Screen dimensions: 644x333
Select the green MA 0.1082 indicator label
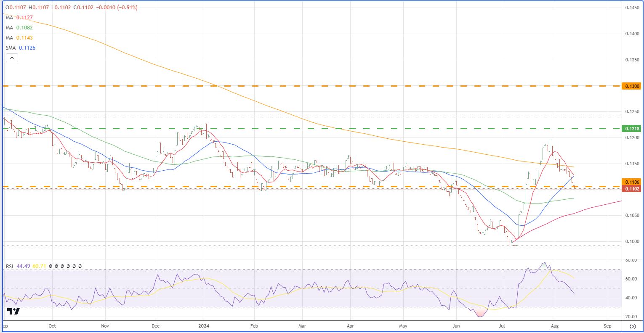click(x=19, y=28)
